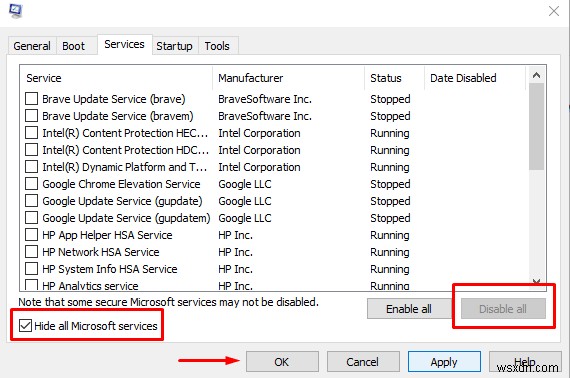570x378 pixels.
Task: Select the Services tab
Action: [124, 44]
